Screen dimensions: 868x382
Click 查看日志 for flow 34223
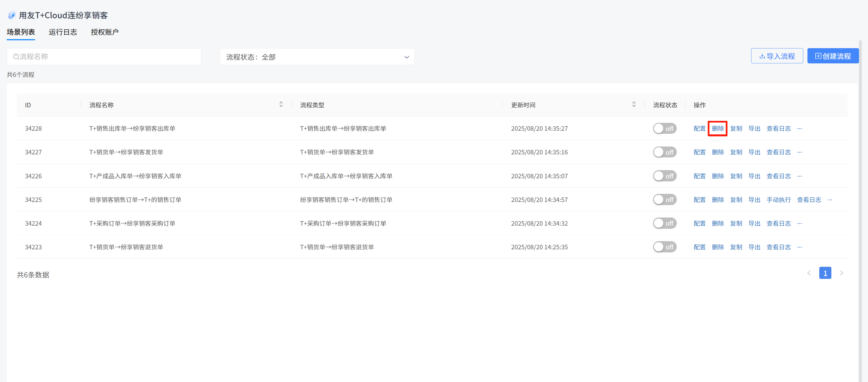pos(778,247)
